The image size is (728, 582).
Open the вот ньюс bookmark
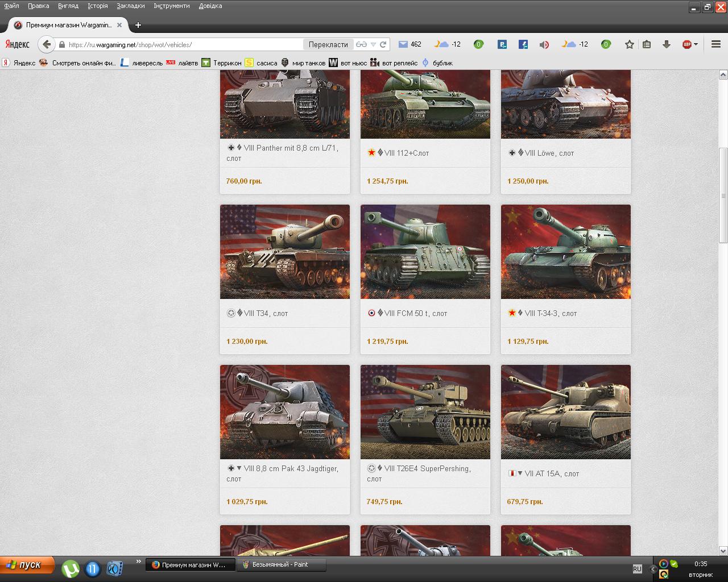[348, 63]
